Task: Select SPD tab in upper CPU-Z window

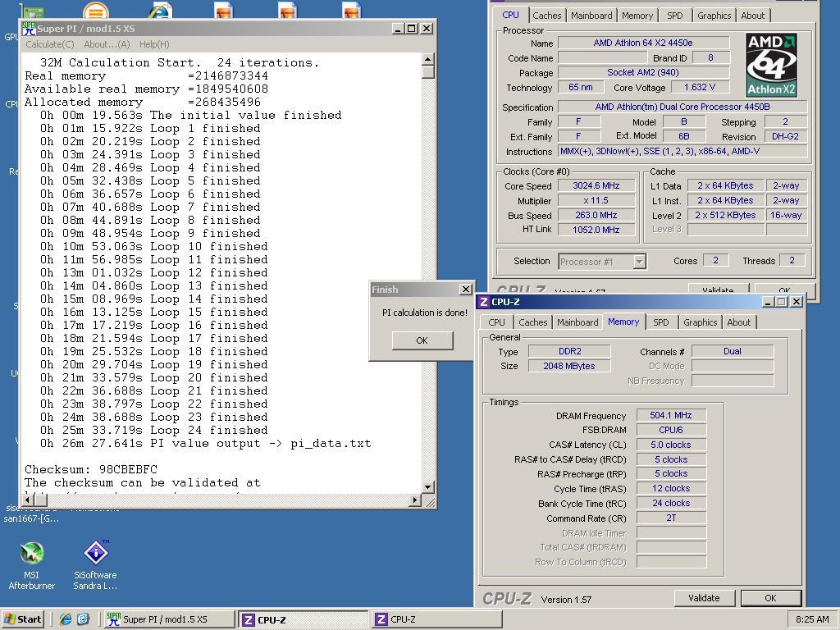Action: pos(674,16)
